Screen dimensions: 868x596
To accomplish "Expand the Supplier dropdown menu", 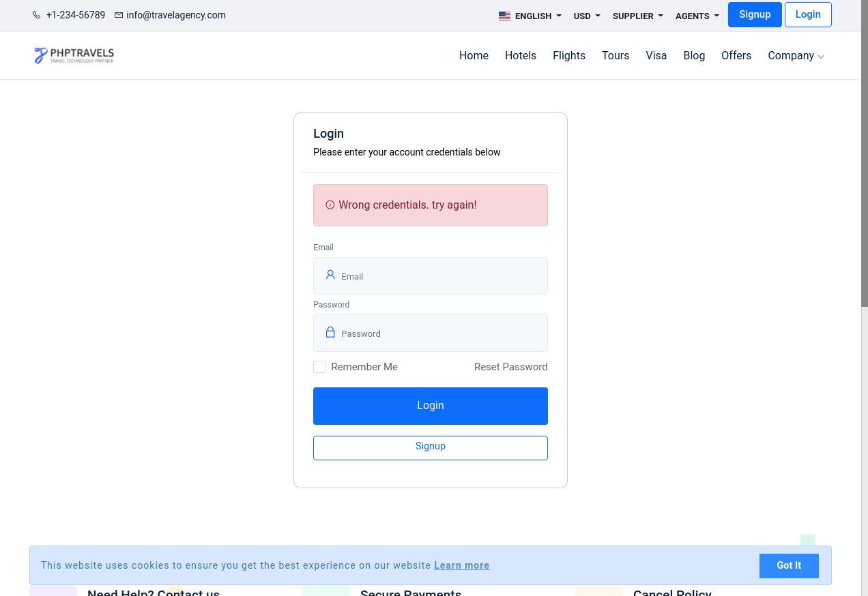I will click(x=637, y=16).
